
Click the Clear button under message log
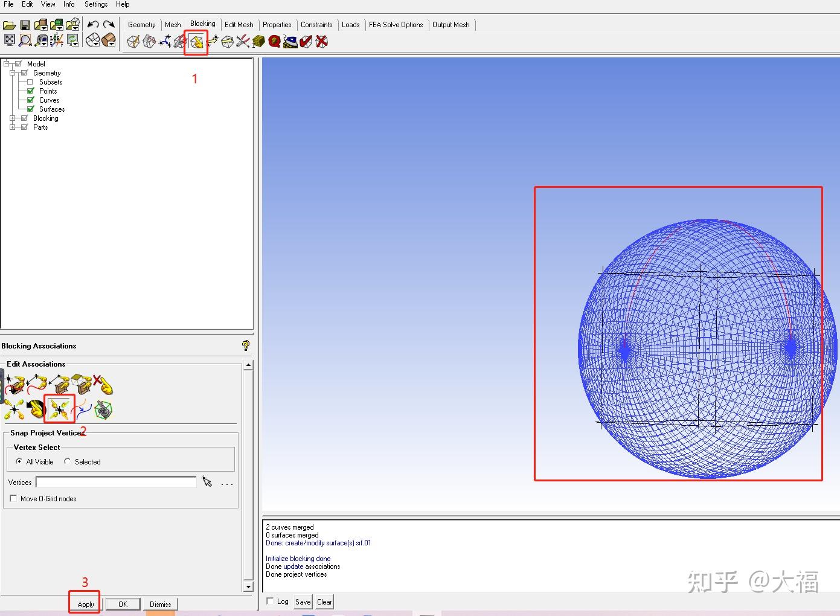[x=324, y=602]
